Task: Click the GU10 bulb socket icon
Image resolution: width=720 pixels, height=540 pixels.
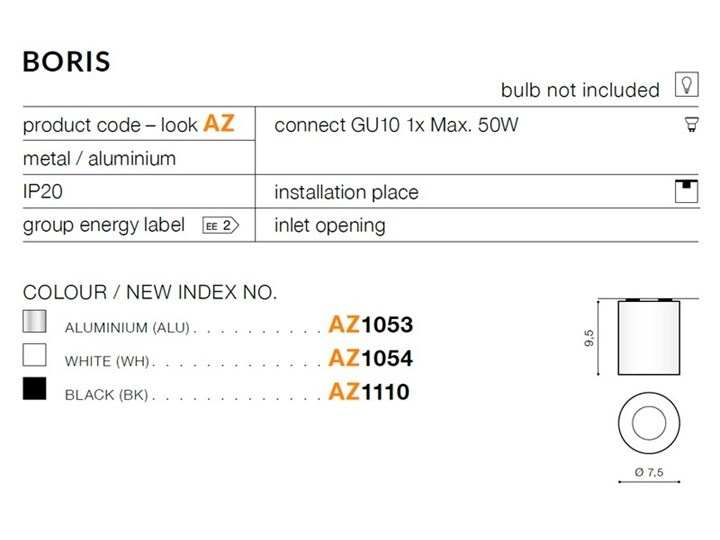Action: (691, 124)
